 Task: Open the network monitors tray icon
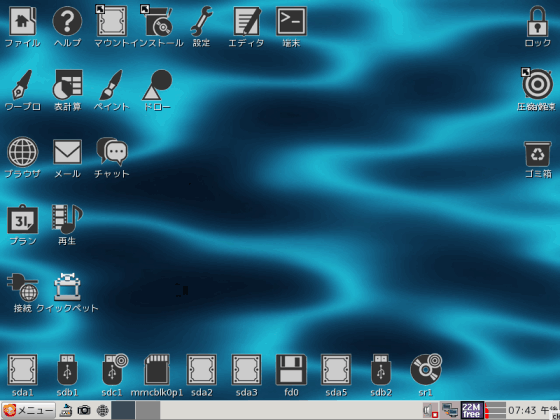(450, 410)
